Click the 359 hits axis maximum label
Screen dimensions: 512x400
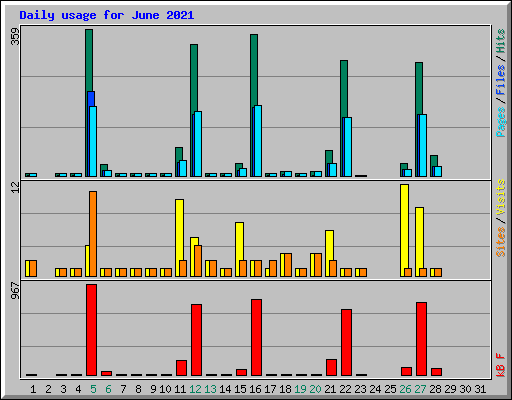(x=15, y=36)
